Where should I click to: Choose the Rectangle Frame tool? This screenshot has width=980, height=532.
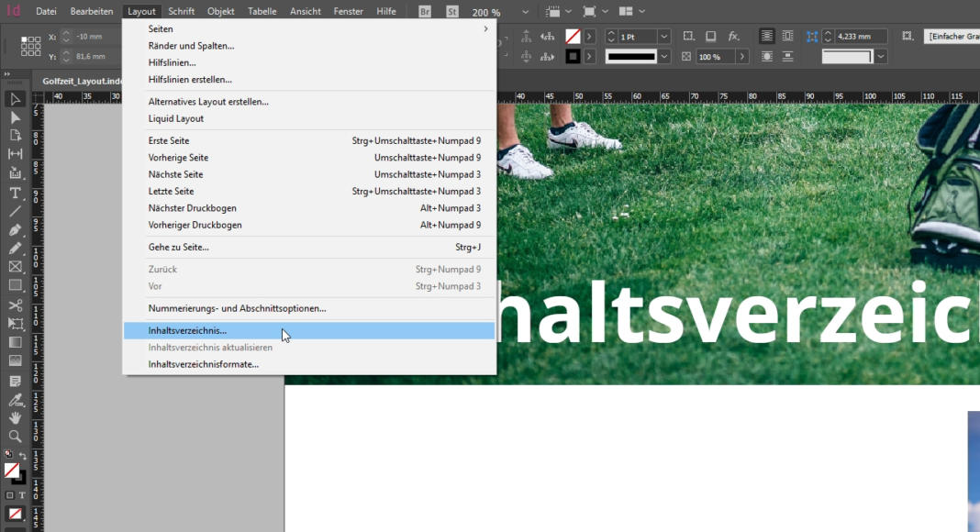(x=15, y=267)
